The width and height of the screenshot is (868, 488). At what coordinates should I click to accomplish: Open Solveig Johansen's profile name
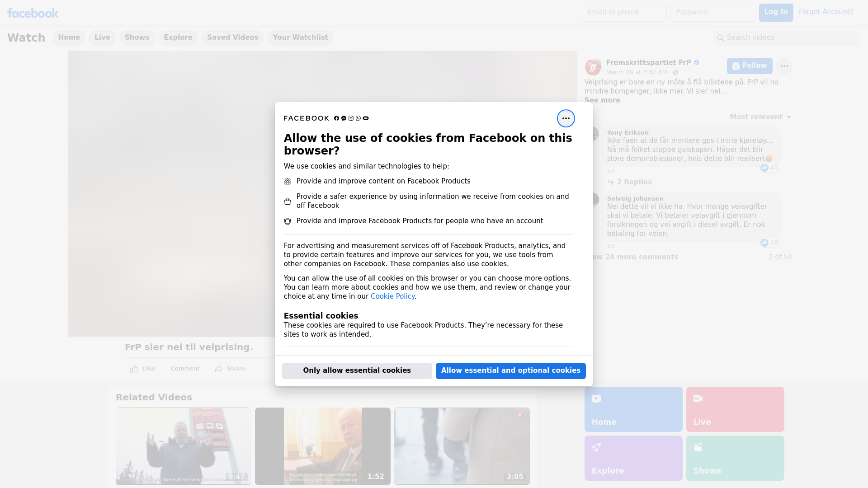(635, 199)
